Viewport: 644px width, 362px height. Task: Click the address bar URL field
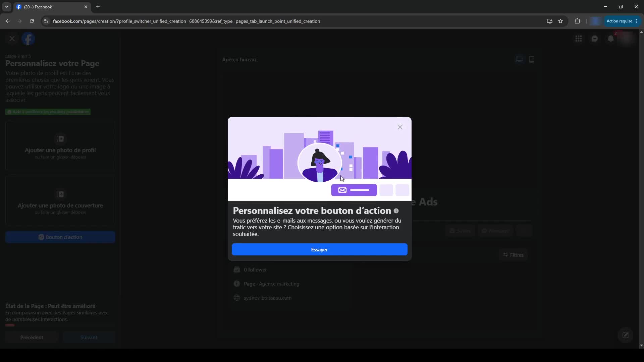[x=295, y=21]
